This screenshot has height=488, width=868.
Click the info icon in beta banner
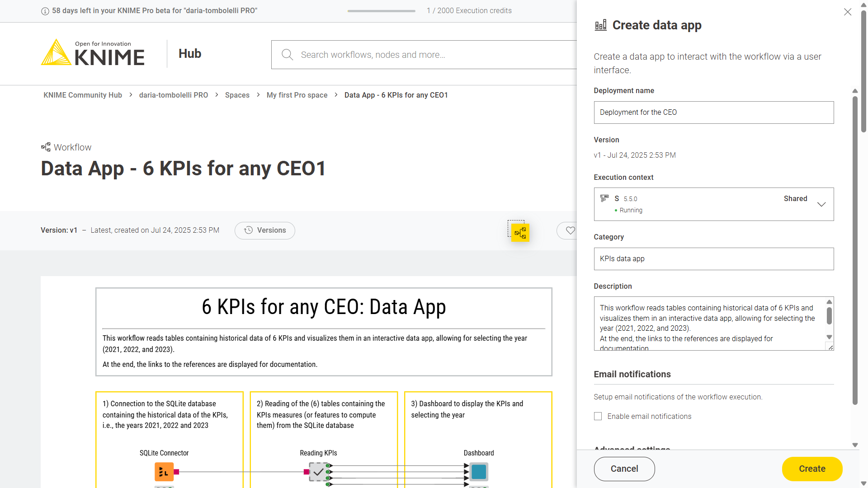click(x=45, y=11)
